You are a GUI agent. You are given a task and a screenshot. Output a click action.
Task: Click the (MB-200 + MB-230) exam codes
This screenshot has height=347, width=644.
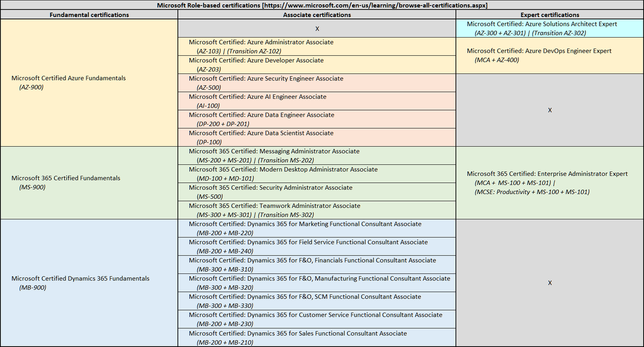[x=224, y=324]
